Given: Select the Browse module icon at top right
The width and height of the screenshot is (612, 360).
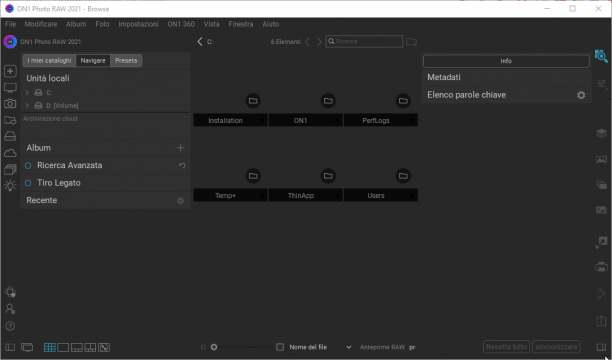Looking at the screenshot, I should point(601,56).
